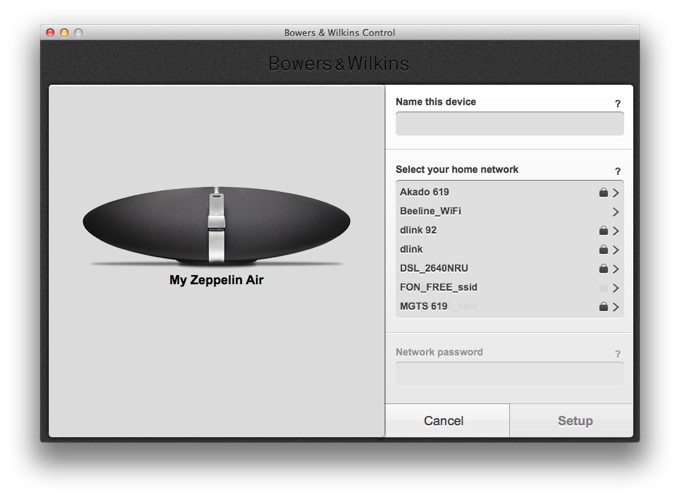Click lock icon on MGTS 619 row
This screenshot has width=680, height=498.
pos(603,307)
